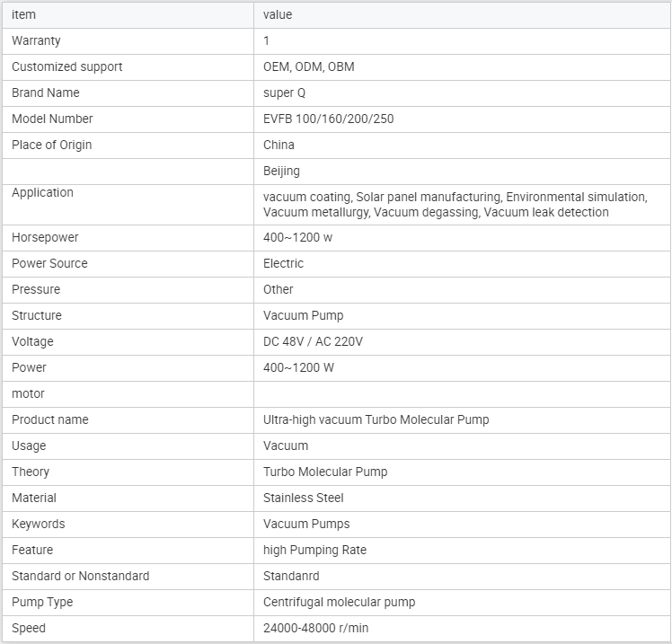The image size is (672, 644).
Task: Click the model number 'EVFB 100/160/200/250'
Action: (x=328, y=119)
